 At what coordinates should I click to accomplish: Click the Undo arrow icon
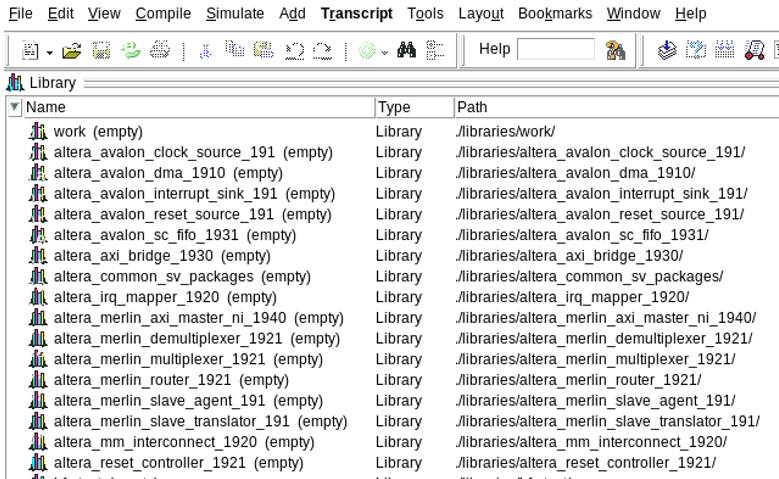[x=294, y=51]
